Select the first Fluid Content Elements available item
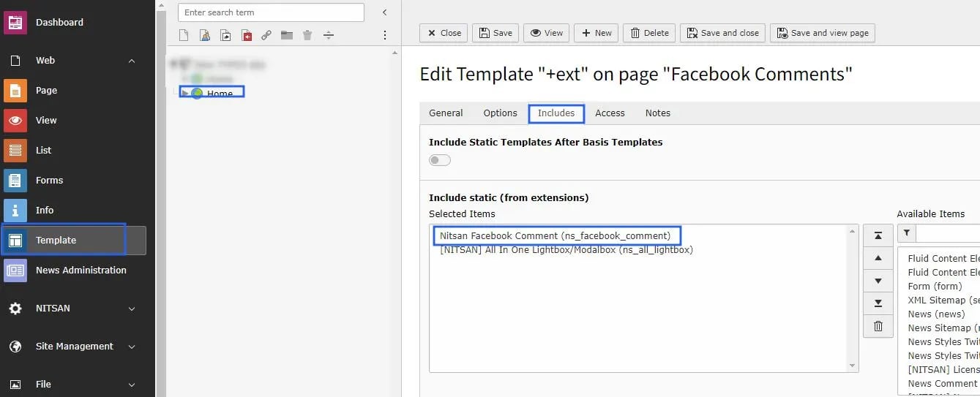 943,259
